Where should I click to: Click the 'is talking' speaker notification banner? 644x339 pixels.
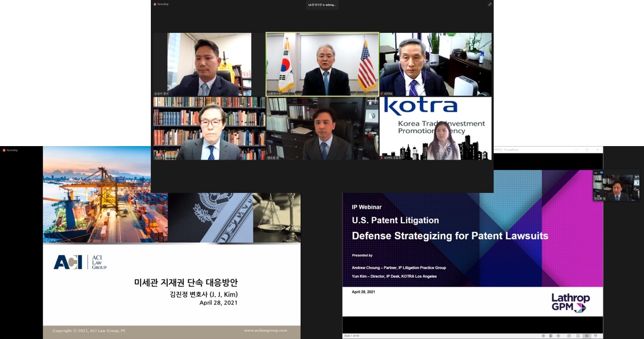[x=322, y=5]
